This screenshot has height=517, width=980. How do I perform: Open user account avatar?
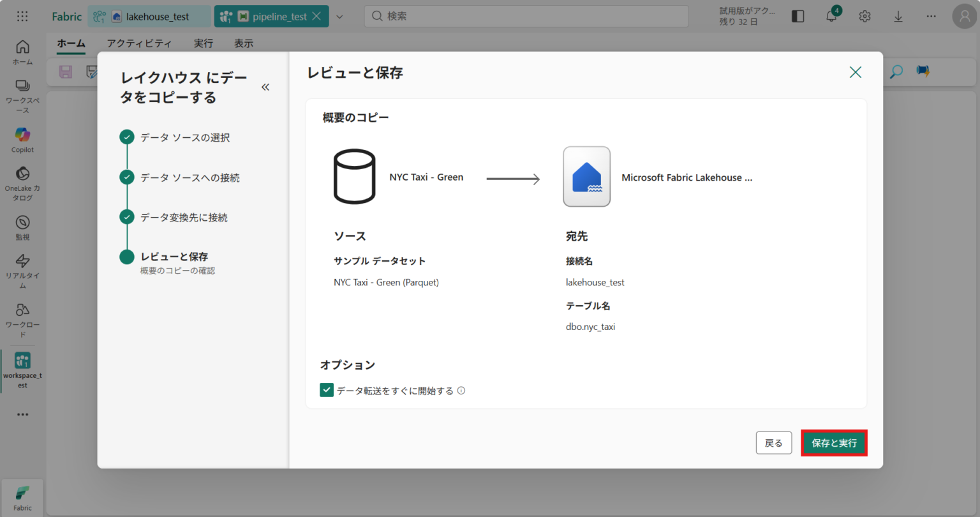coord(964,17)
